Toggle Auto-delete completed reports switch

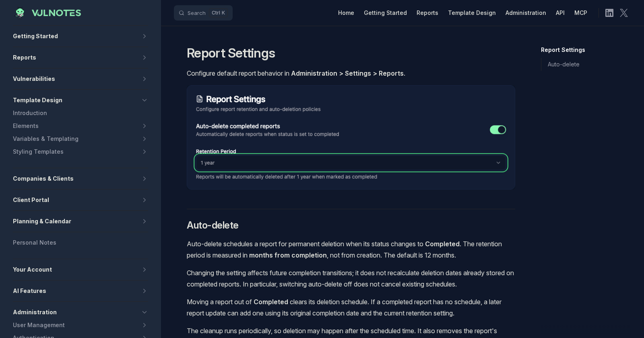click(x=498, y=130)
